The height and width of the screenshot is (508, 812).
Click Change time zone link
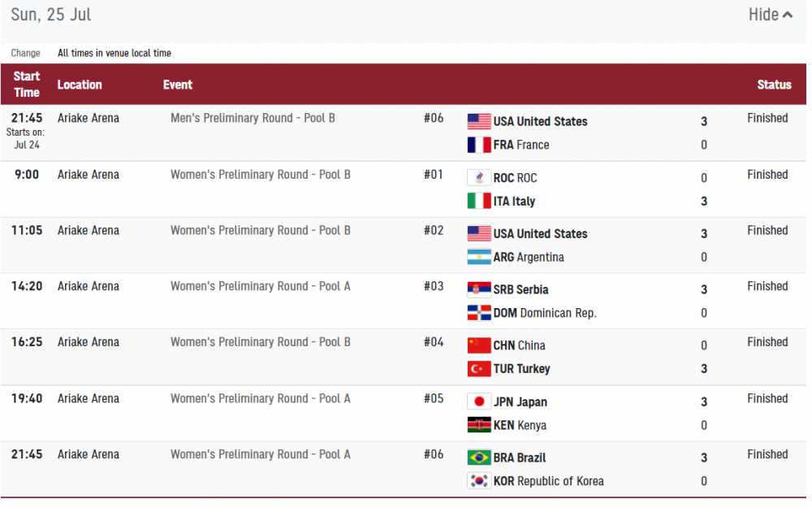25,54
